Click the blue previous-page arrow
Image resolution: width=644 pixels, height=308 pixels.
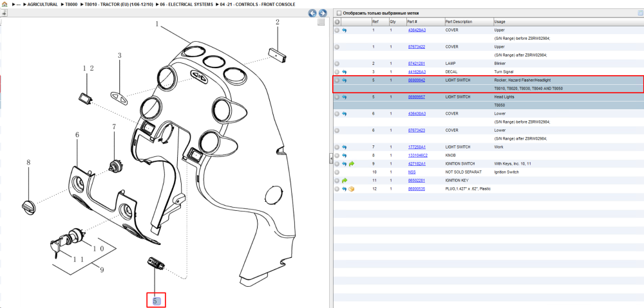(x=312, y=13)
